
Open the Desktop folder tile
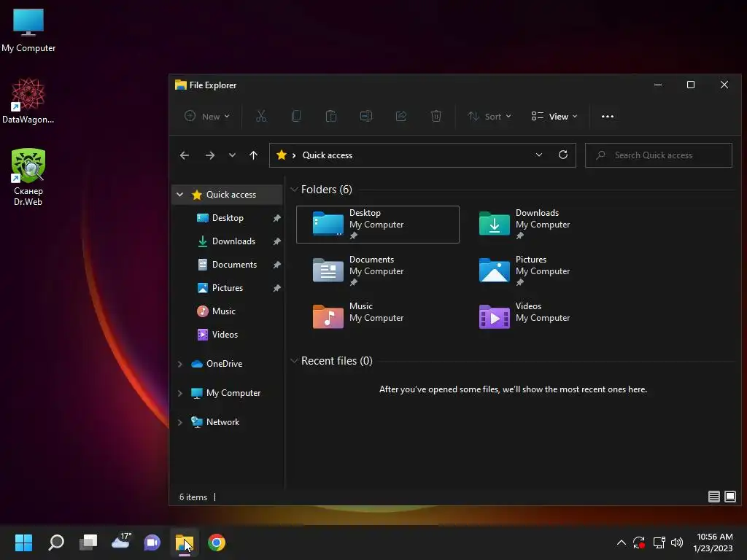(x=378, y=225)
